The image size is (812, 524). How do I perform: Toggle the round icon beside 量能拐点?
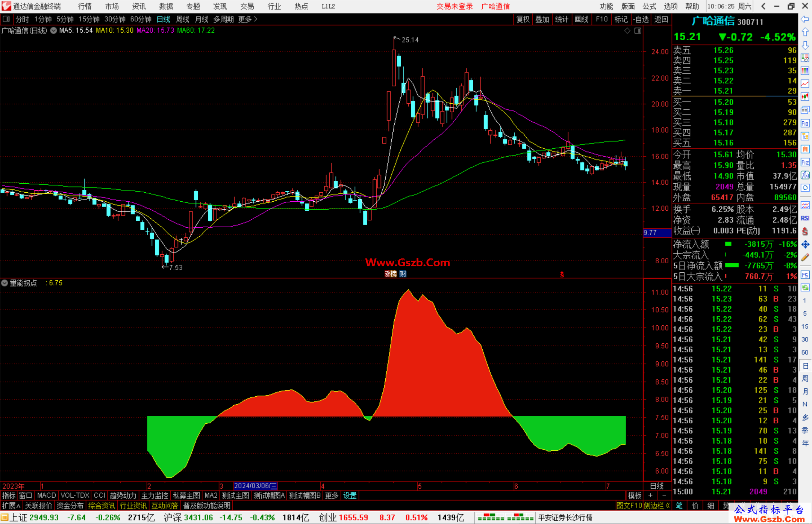[x=5, y=283]
